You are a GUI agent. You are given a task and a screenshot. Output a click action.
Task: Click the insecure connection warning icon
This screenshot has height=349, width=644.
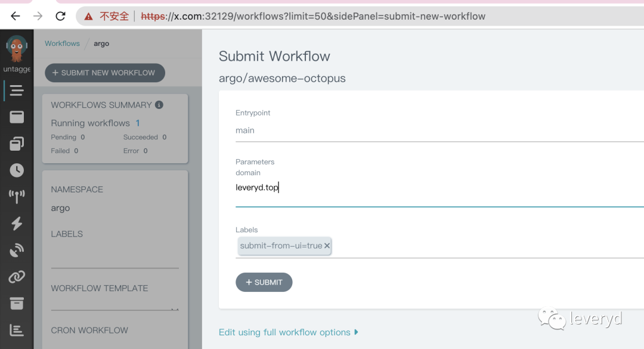tap(88, 17)
